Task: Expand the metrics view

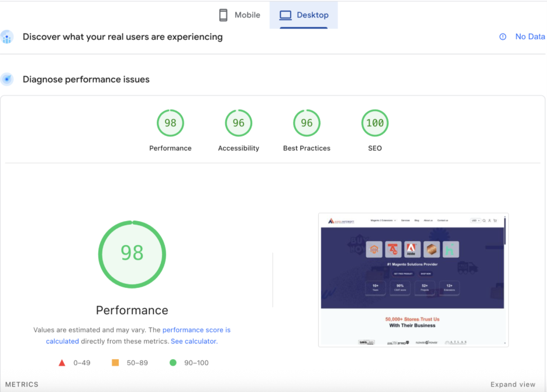Action: click(512, 384)
